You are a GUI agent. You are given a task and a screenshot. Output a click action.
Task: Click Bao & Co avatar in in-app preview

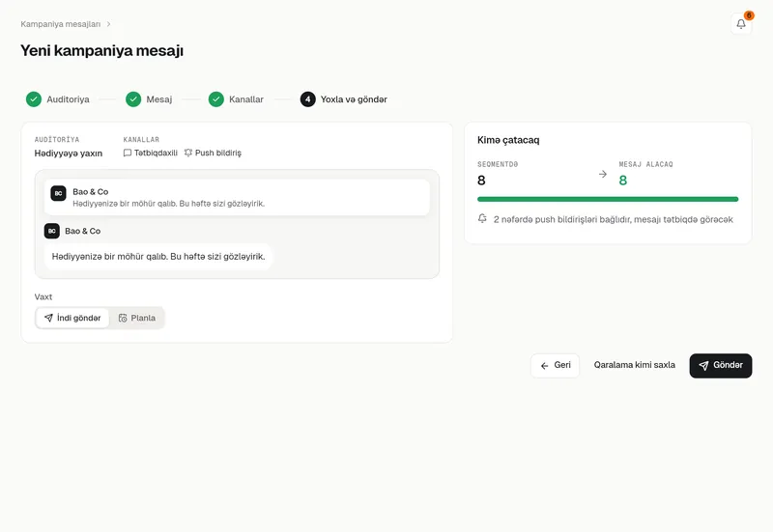(x=52, y=231)
